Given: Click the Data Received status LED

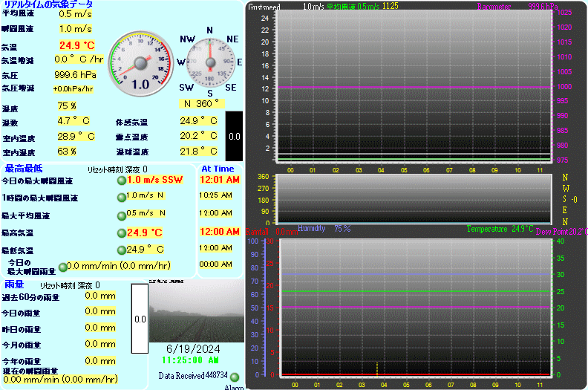Looking at the screenshot, I should tap(235, 377).
